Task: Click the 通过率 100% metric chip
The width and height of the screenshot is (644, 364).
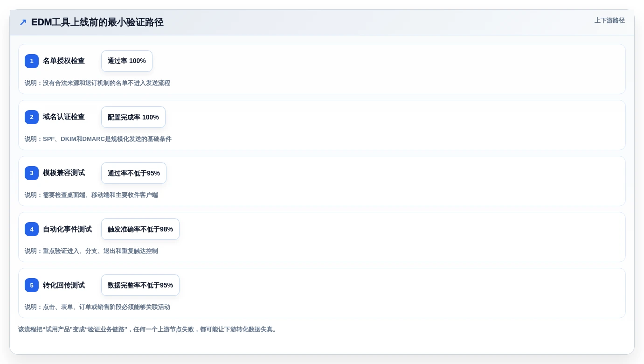Action: [x=127, y=61]
